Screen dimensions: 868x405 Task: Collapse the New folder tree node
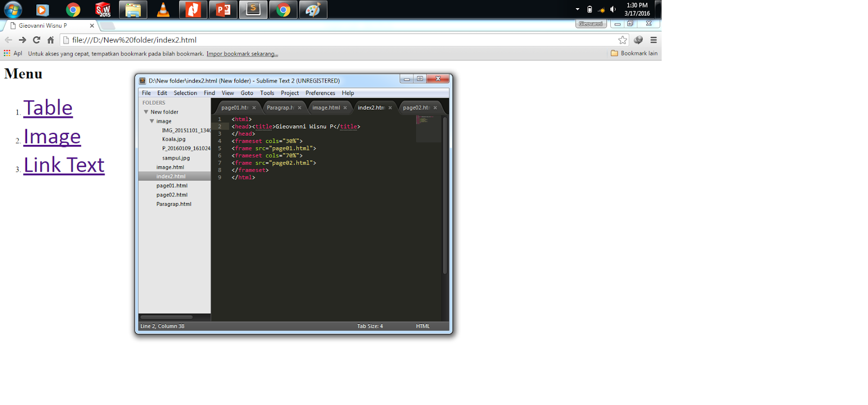pyautogui.click(x=146, y=112)
